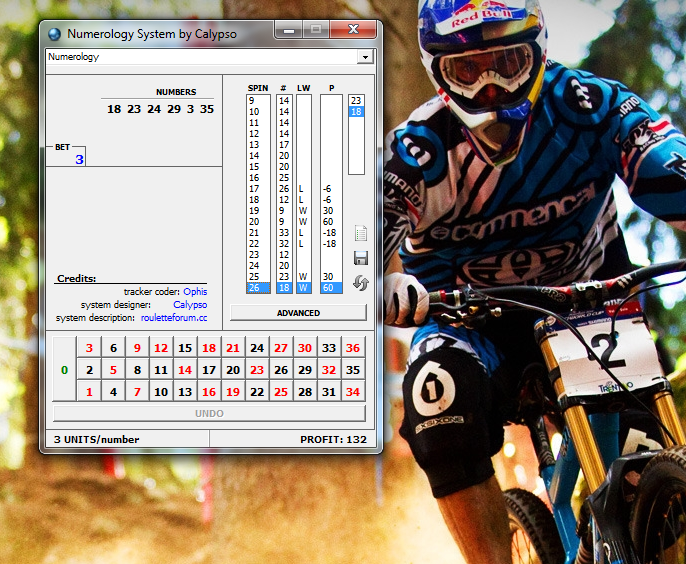Image resolution: width=686 pixels, height=564 pixels.
Task: Open the Numerology system dropdown
Action: click(x=365, y=57)
